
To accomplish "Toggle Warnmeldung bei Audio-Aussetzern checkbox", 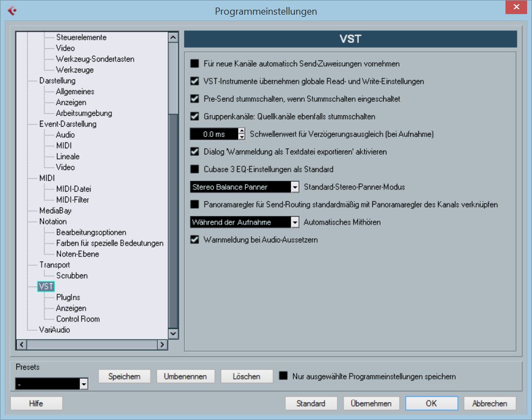I will 195,240.
